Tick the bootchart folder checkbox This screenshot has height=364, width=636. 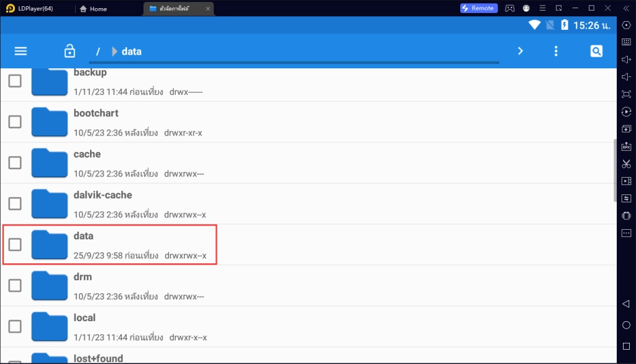(x=15, y=122)
